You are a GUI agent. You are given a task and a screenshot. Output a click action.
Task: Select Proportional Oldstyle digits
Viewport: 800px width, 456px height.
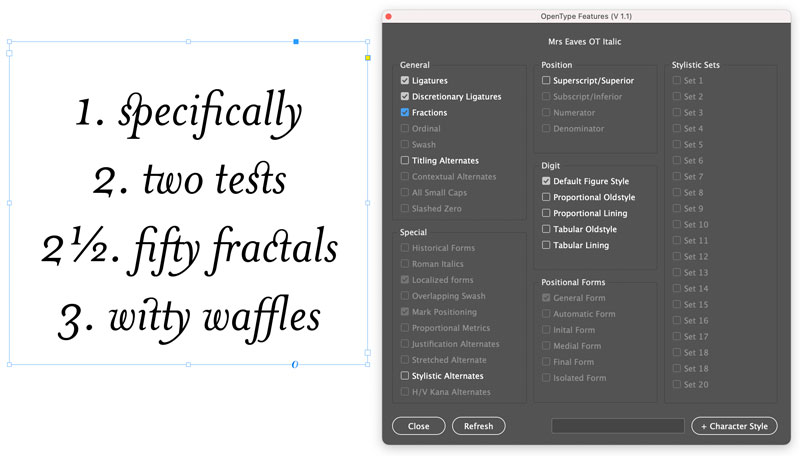tap(546, 197)
